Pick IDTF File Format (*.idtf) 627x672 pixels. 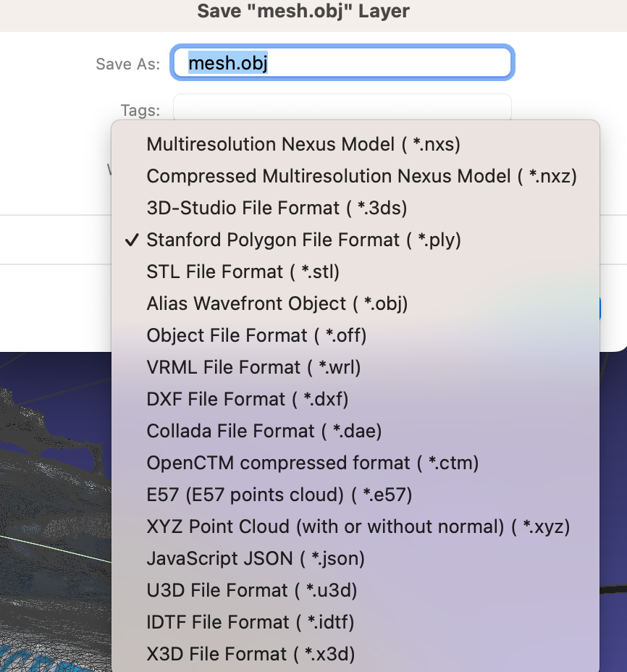pyautogui.click(x=250, y=622)
